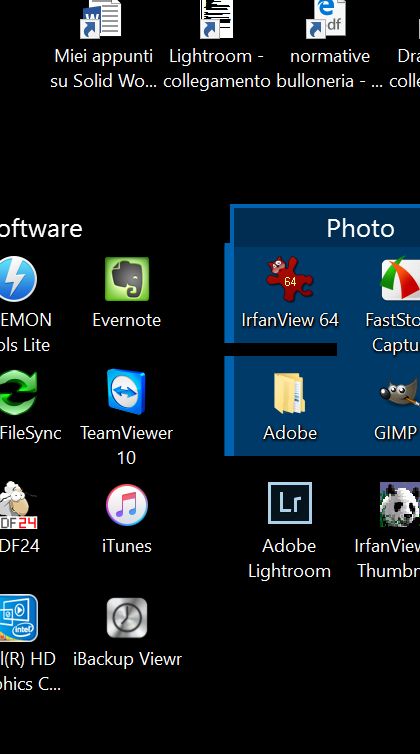Open the normative bulloneria shortcut
The width and height of the screenshot is (420, 754).
click(x=326, y=19)
